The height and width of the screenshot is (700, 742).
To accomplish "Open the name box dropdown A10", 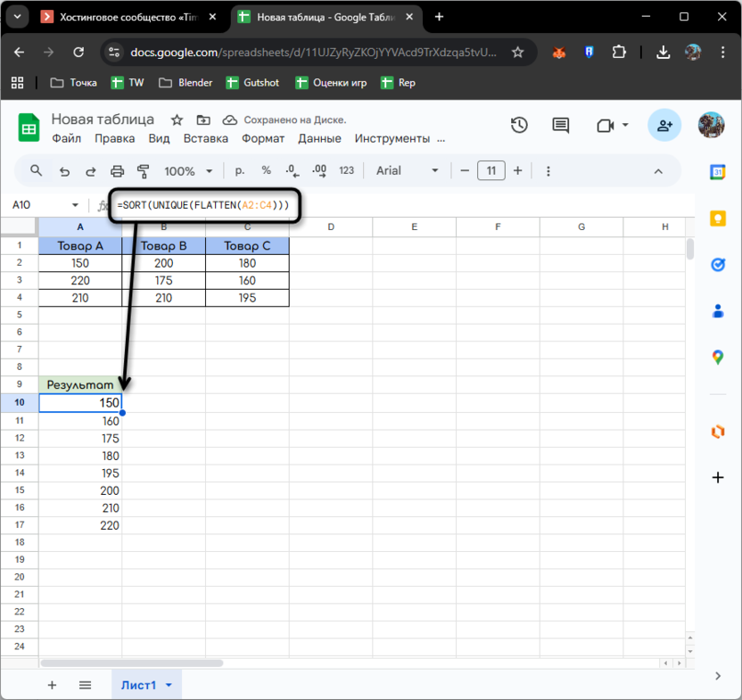I will click(75, 205).
